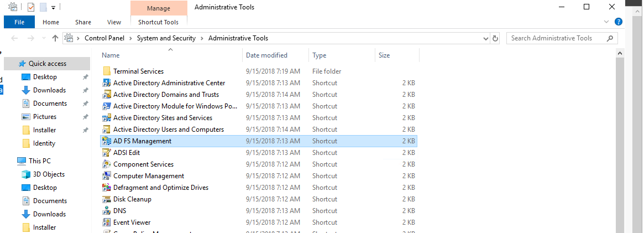Image resolution: width=644 pixels, height=233 pixels.
Task: Select the DNS shortcut icon
Action: click(107, 211)
